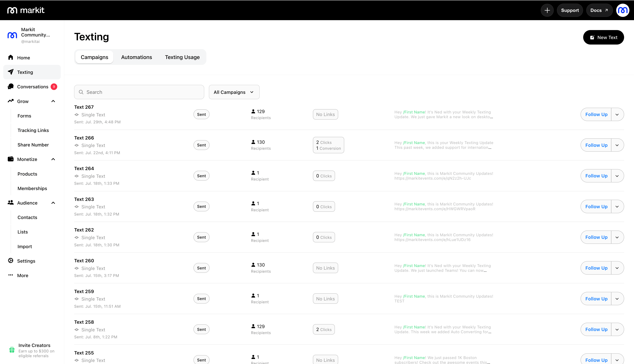This screenshot has height=364, width=634.
Task: Open Share Number in the sidebar
Action: (33, 145)
